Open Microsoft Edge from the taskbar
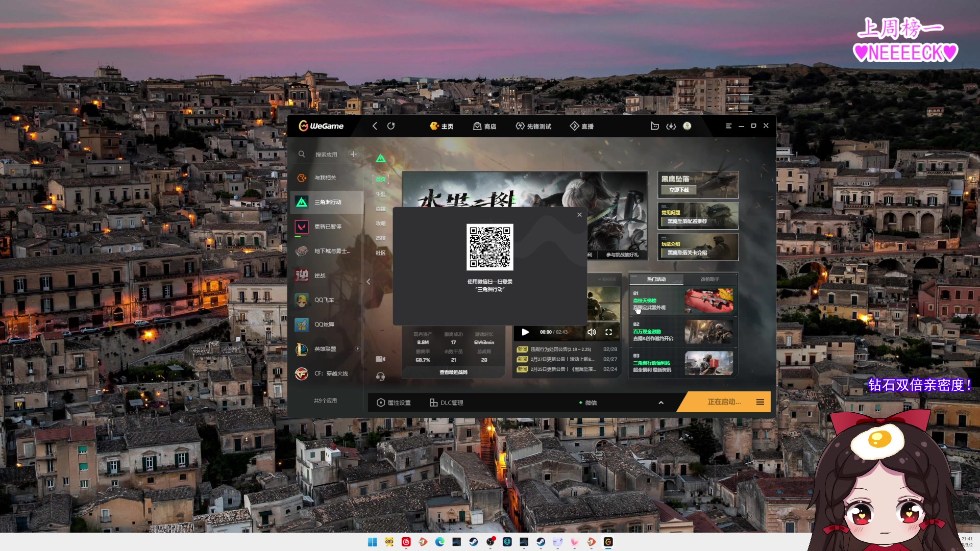 [x=439, y=542]
